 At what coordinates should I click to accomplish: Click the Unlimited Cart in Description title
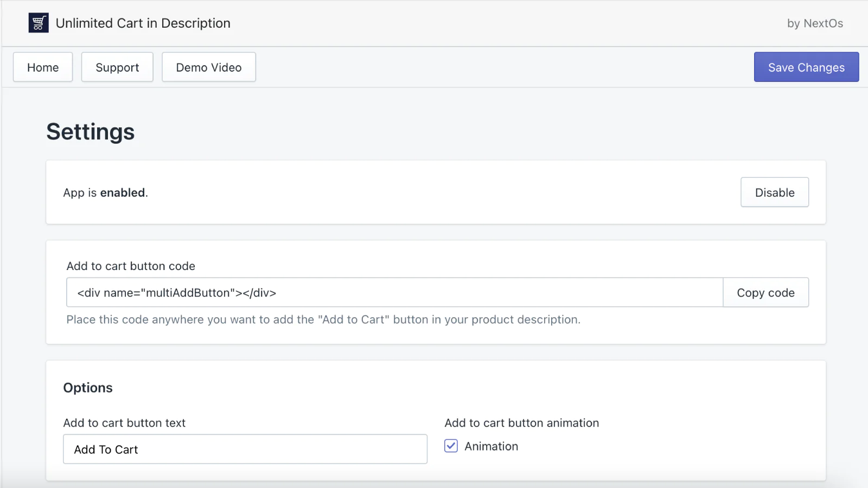[143, 23]
